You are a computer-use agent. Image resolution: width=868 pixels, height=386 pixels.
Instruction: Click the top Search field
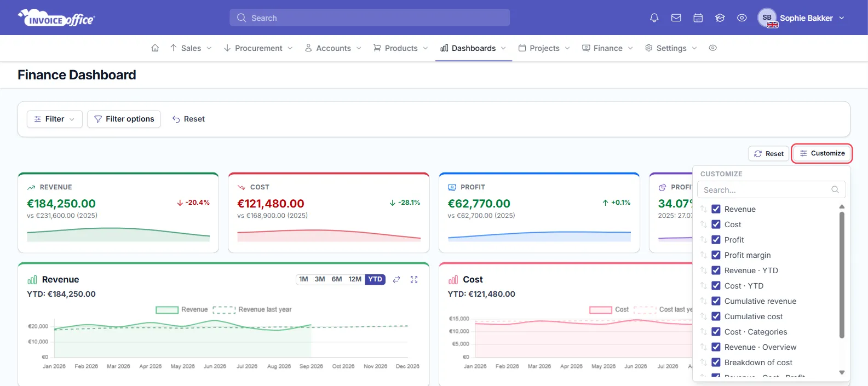pos(370,18)
